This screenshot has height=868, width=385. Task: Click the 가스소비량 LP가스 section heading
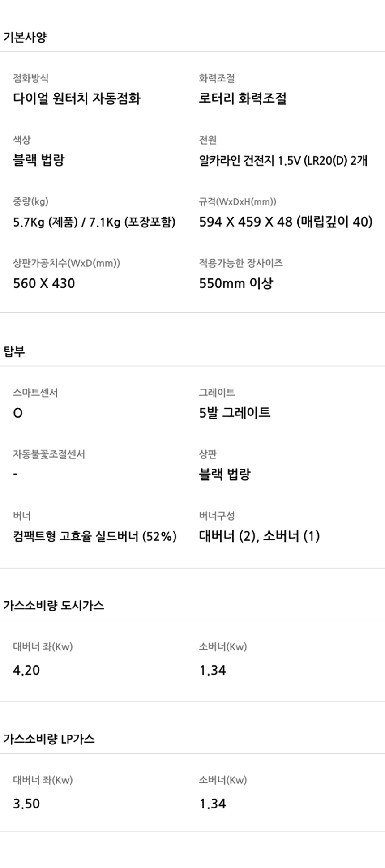coord(49,739)
